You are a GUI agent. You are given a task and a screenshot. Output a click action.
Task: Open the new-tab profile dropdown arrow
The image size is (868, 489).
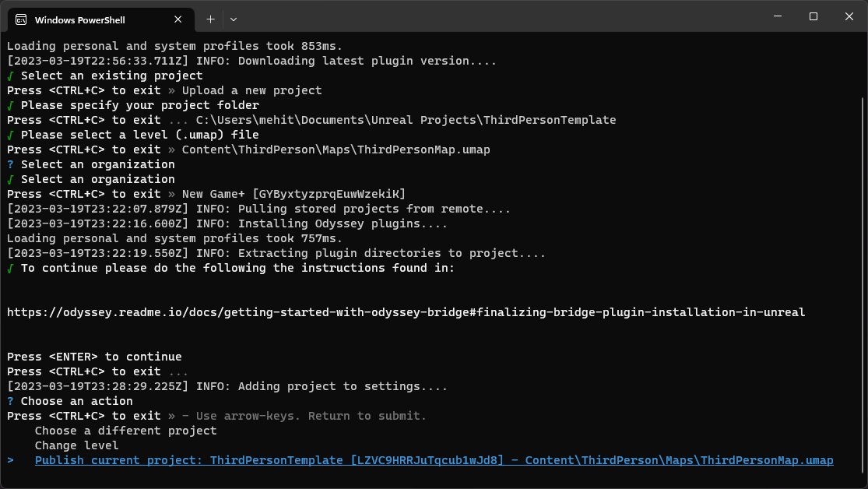point(234,19)
